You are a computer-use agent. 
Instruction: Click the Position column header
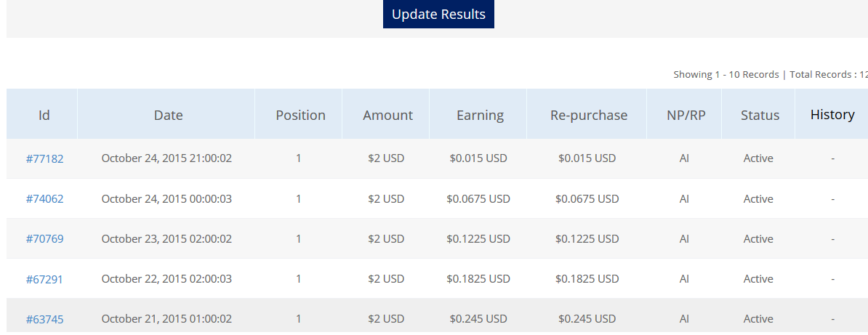[300, 115]
